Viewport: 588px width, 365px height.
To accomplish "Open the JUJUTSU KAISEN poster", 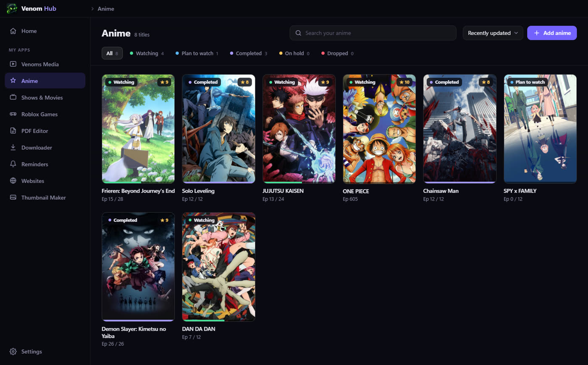I will point(299,129).
